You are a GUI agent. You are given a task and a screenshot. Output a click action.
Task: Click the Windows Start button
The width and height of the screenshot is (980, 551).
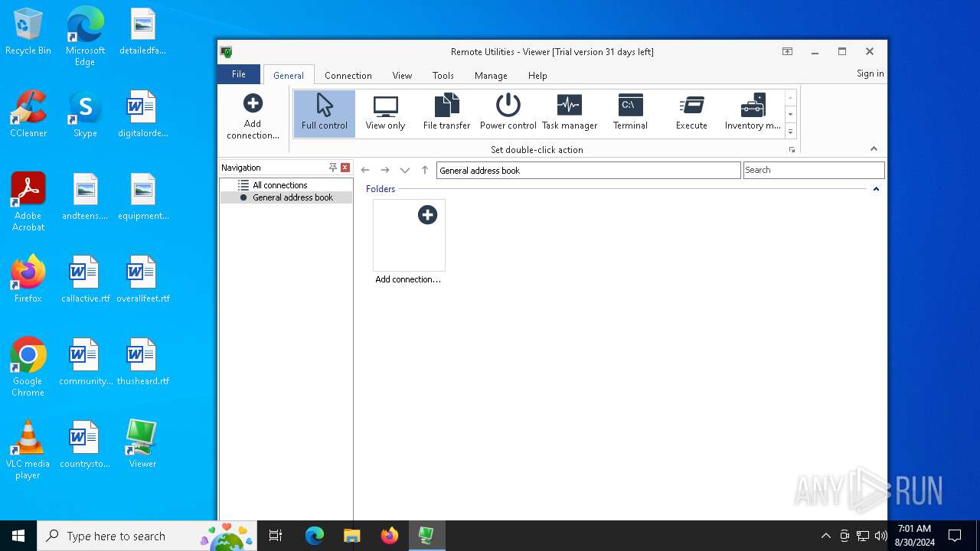pos(18,536)
